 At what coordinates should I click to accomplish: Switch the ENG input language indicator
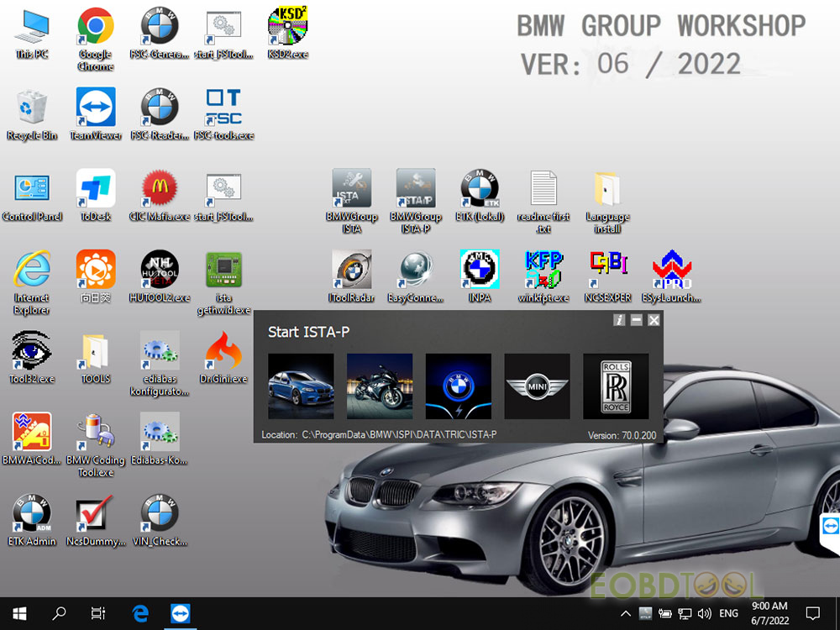point(728,613)
